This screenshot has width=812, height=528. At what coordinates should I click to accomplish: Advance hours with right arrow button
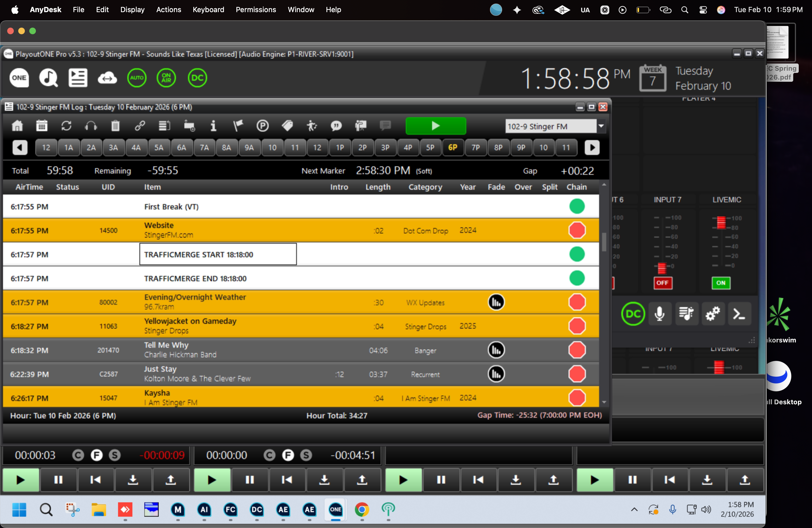pyautogui.click(x=592, y=148)
